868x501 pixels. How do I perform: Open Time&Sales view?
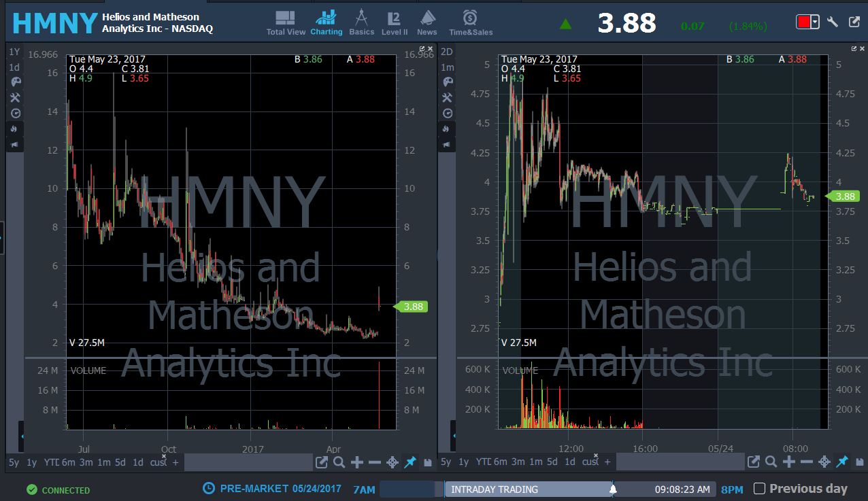coord(471,23)
